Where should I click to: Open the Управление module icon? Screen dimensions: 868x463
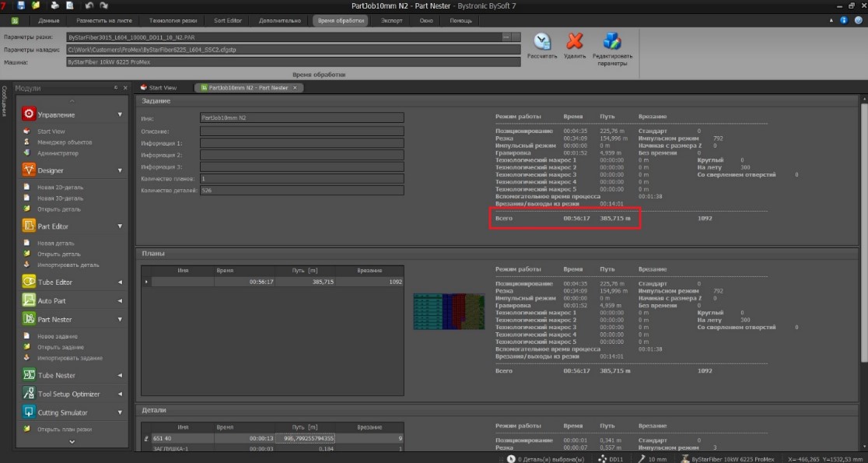(x=29, y=114)
